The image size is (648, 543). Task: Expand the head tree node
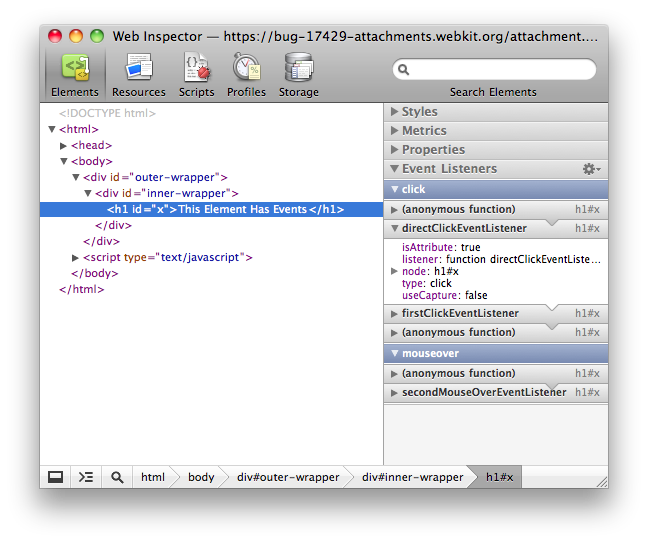63,145
